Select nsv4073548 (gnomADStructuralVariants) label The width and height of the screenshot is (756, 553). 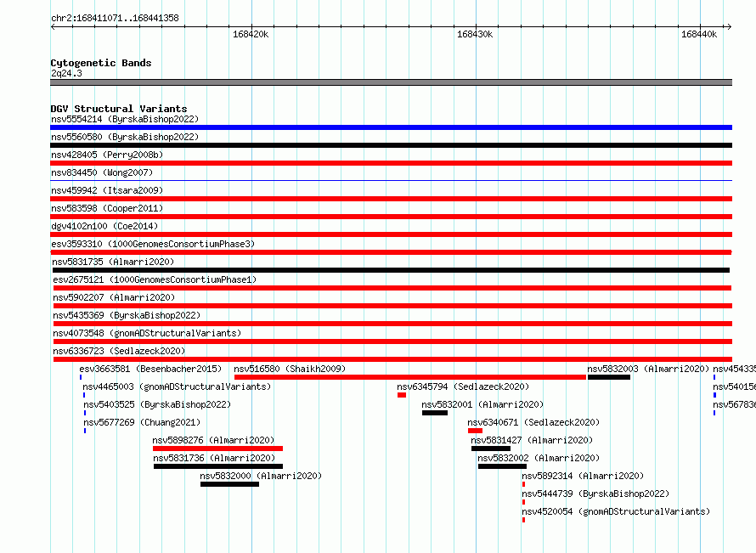(x=147, y=333)
